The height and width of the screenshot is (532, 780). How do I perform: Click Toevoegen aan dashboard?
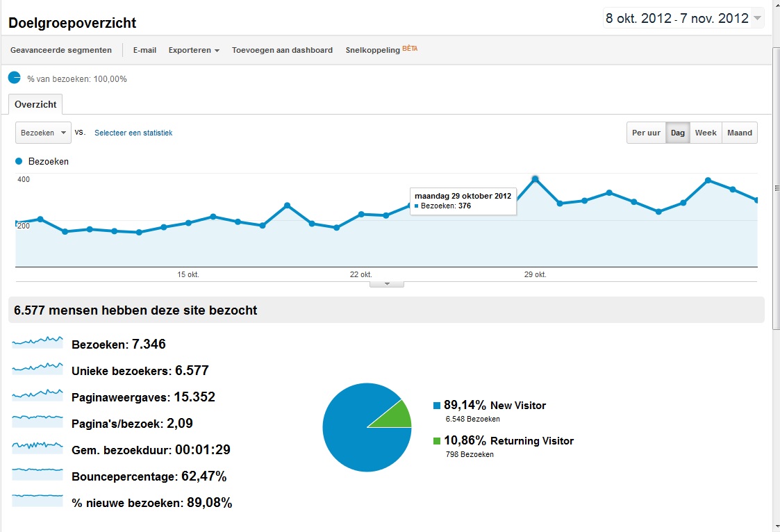pos(282,50)
